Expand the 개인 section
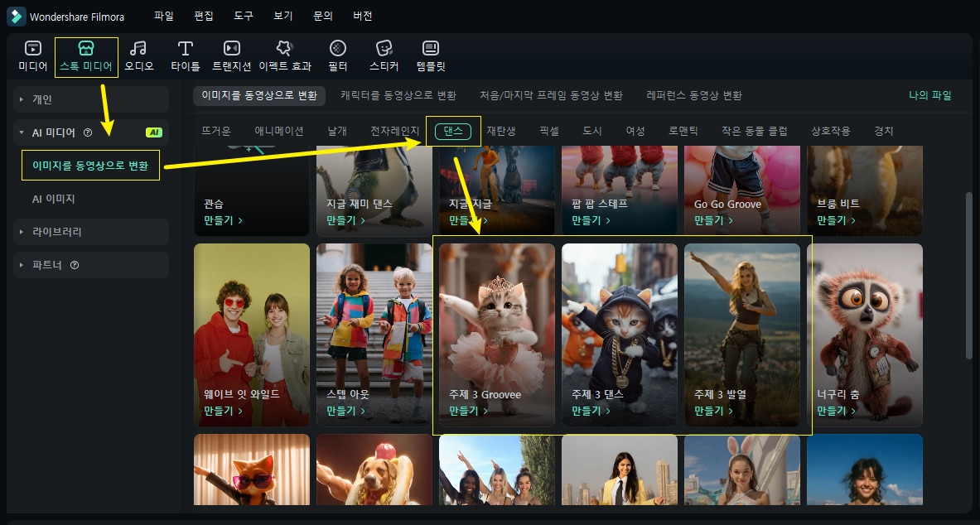The image size is (980, 525). click(91, 99)
